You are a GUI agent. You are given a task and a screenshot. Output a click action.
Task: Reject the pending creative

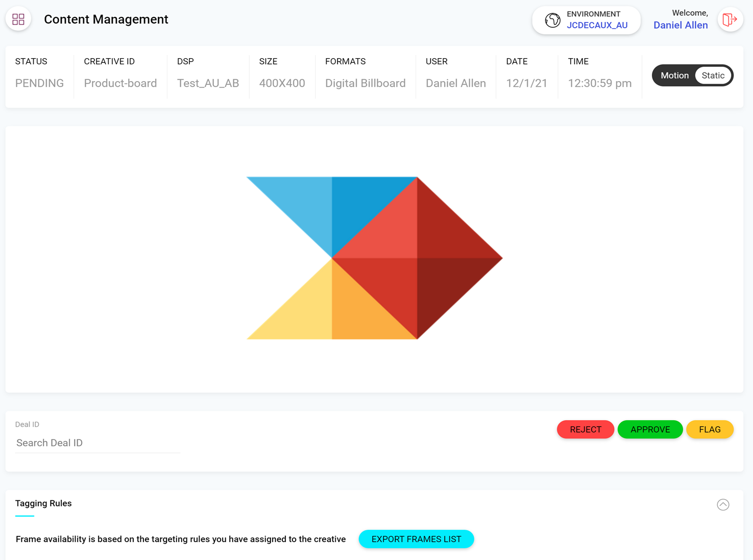coord(586,429)
